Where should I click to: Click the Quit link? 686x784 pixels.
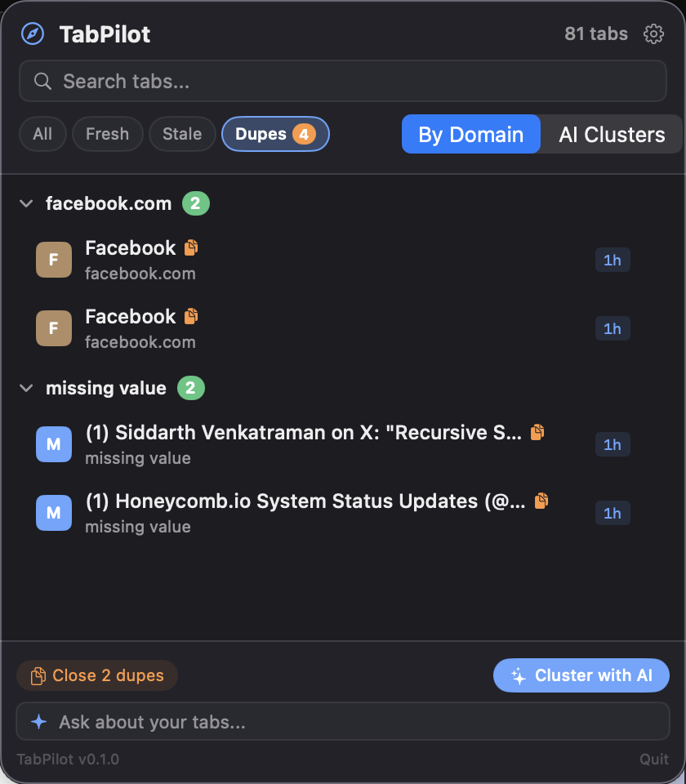[x=654, y=759]
